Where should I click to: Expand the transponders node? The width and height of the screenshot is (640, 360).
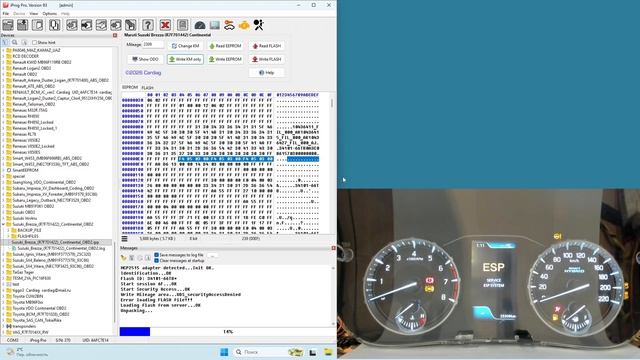pyautogui.click(x=3, y=326)
